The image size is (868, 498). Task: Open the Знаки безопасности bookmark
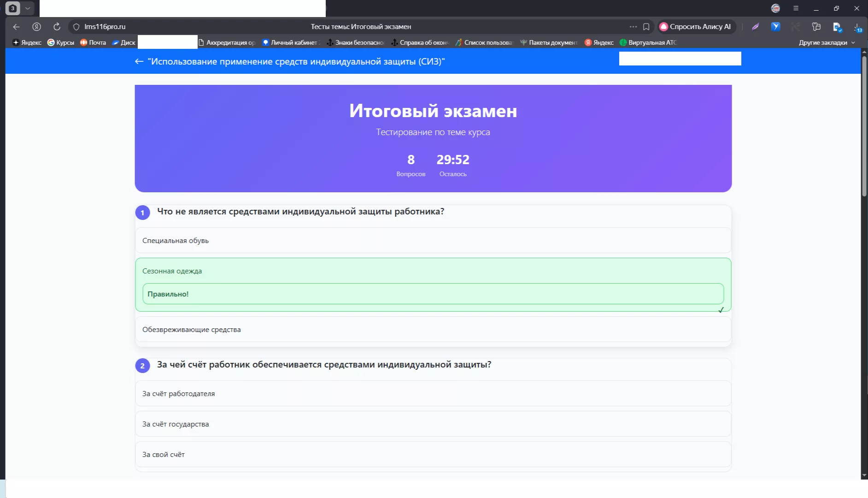pos(355,42)
